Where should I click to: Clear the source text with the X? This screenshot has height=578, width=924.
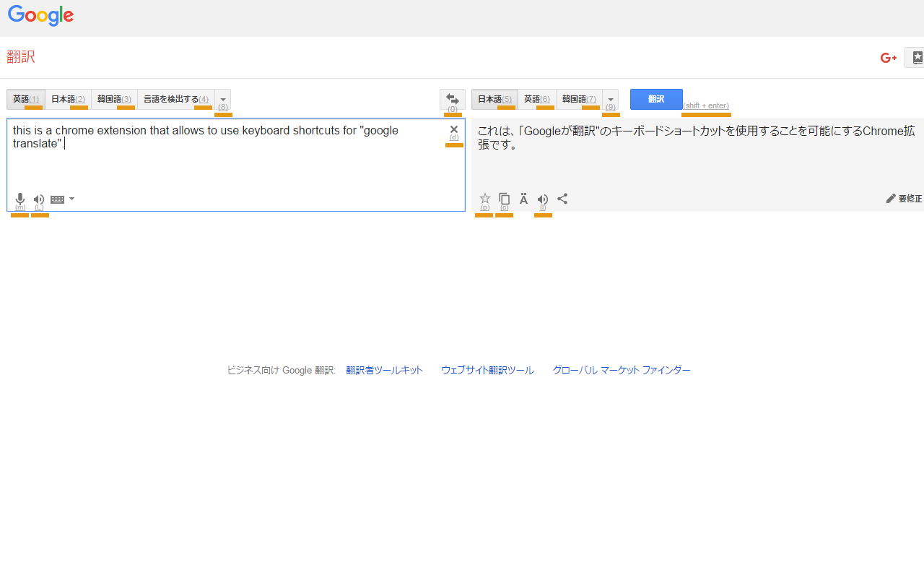(x=453, y=129)
